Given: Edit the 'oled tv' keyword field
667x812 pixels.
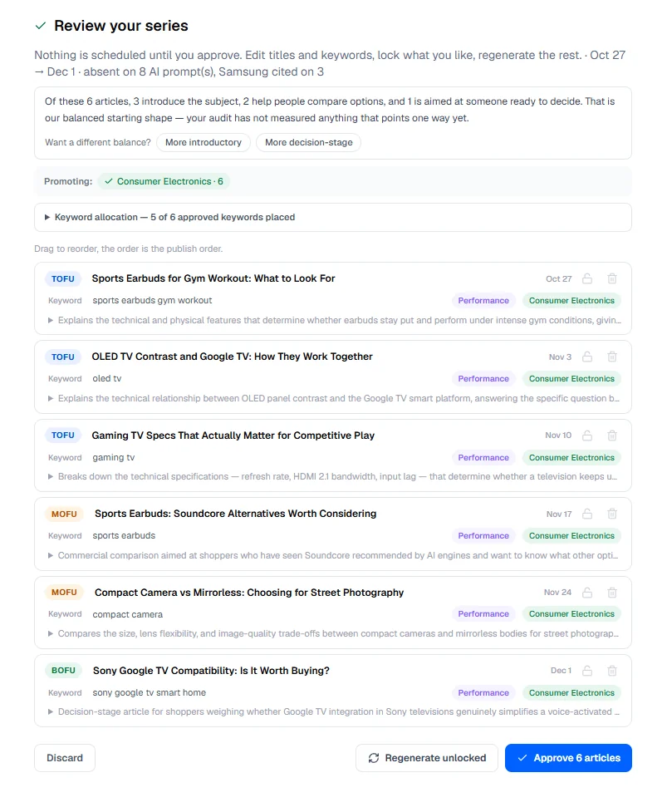Looking at the screenshot, I should pos(107,378).
